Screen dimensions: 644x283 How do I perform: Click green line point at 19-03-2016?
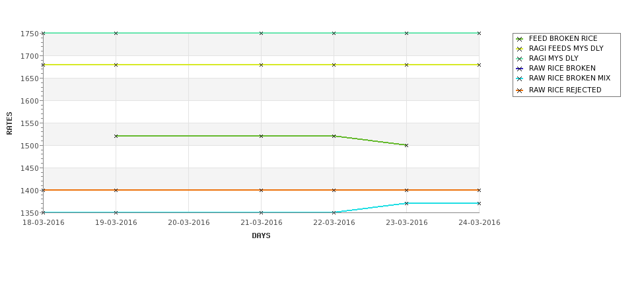pos(116,136)
